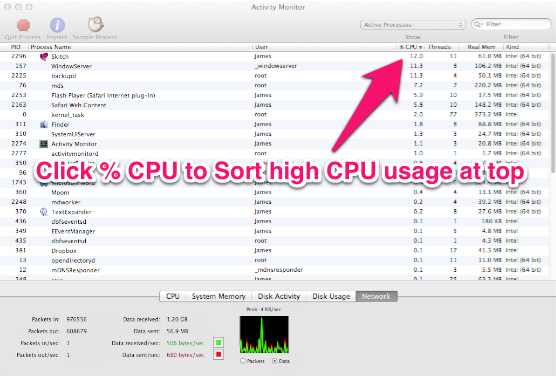
Task: Switch to the System Memory tab
Action: [x=218, y=296]
